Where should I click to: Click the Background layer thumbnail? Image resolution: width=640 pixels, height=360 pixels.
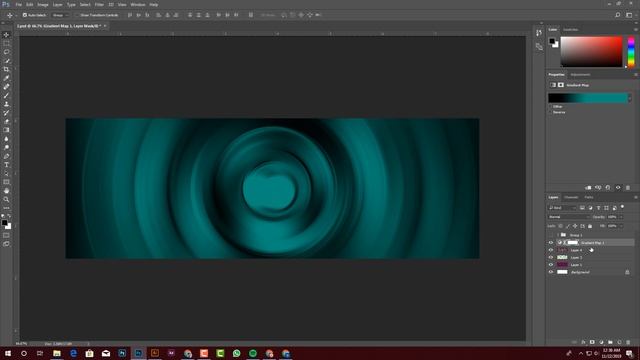pyautogui.click(x=562, y=272)
